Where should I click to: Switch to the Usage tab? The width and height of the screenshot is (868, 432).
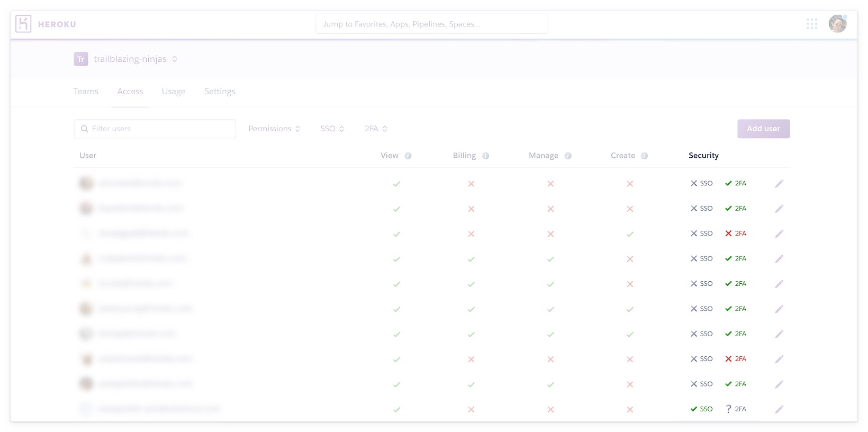174,92
